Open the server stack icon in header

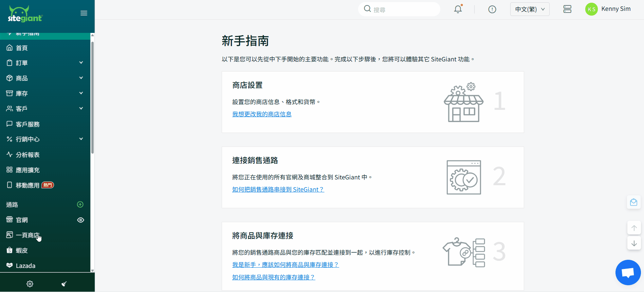[x=567, y=9]
